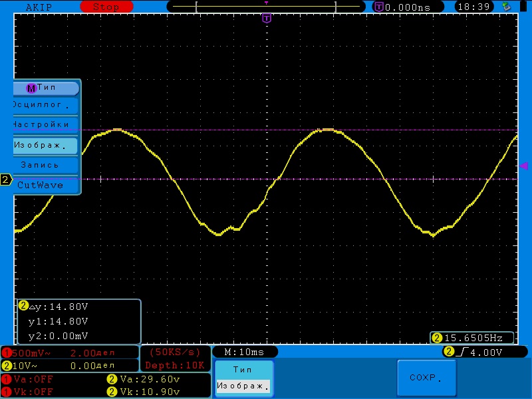Image resolution: width=532 pixels, height=399 pixels.
Task: Click the USB connection icon in top bar
Action: click(x=507, y=7)
